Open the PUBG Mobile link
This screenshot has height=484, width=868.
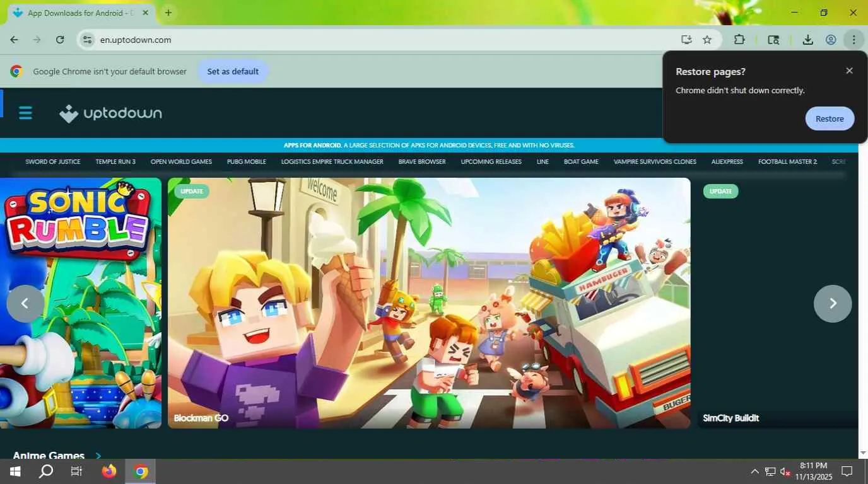coord(247,162)
